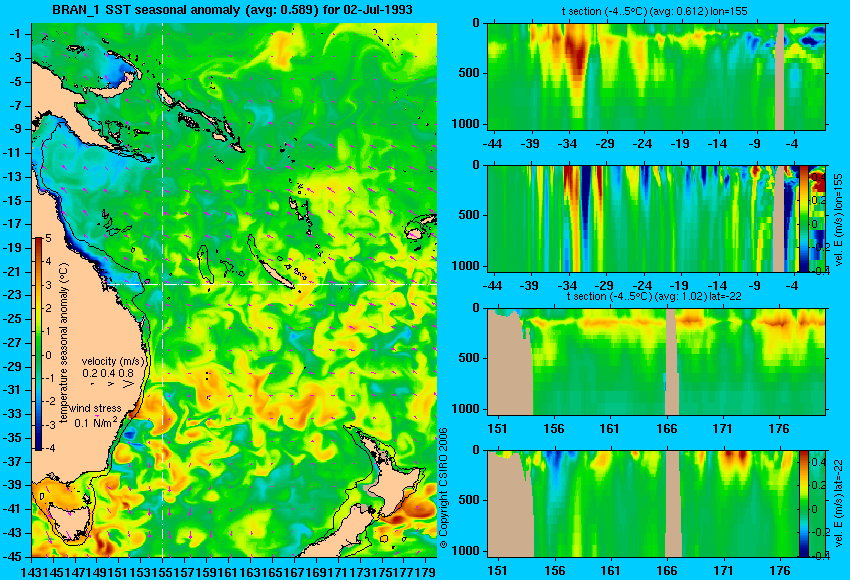Screen dimensions: 850x580
Task: Click the "-23" label on the map latitude axis
Action: tap(12, 295)
